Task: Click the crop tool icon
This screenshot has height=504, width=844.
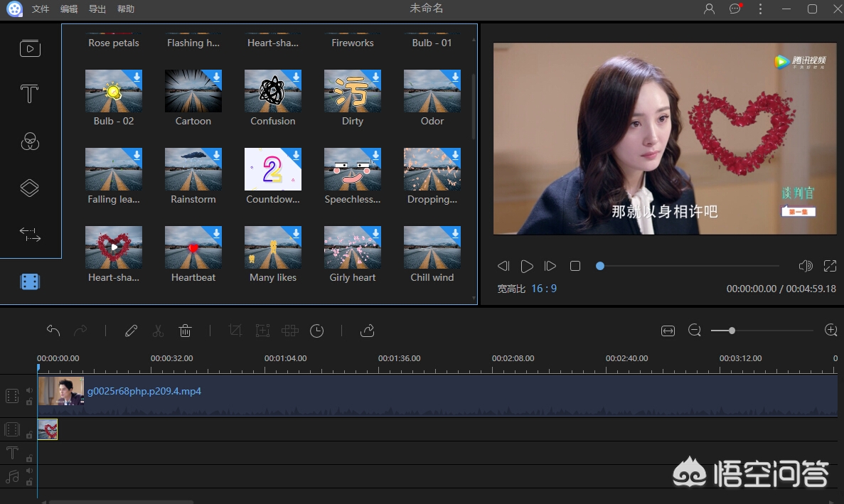Action: point(235,331)
